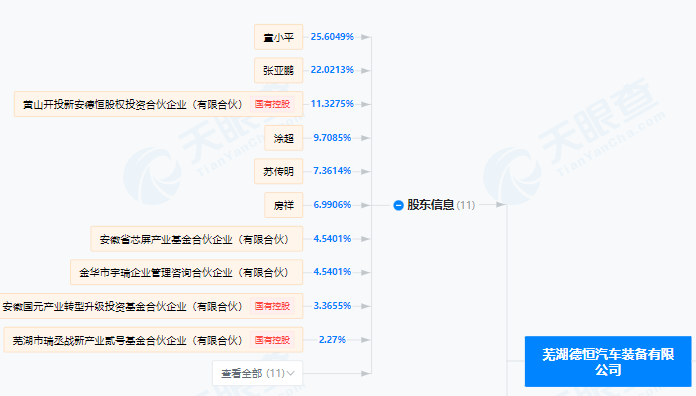Viewport: 696px width, 396px height.
Task: Click the 4.5401% value beside 金华市宇瑞
Action: coord(332,272)
